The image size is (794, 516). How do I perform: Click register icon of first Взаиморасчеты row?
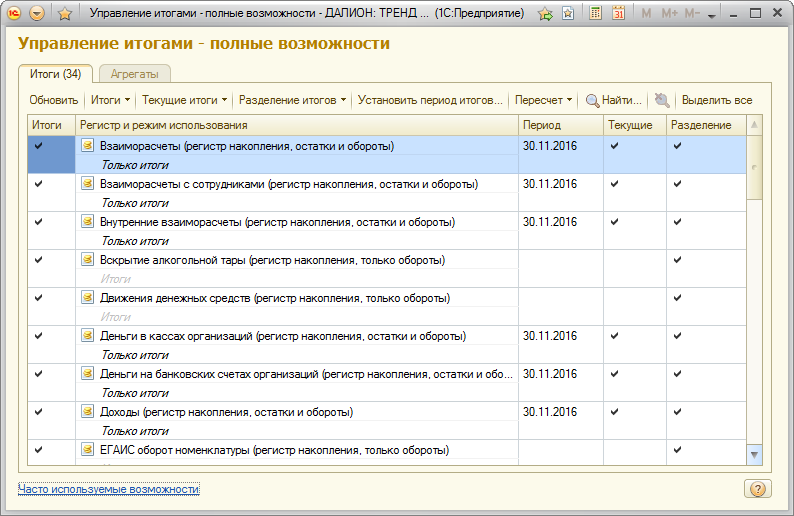coord(88,145)
